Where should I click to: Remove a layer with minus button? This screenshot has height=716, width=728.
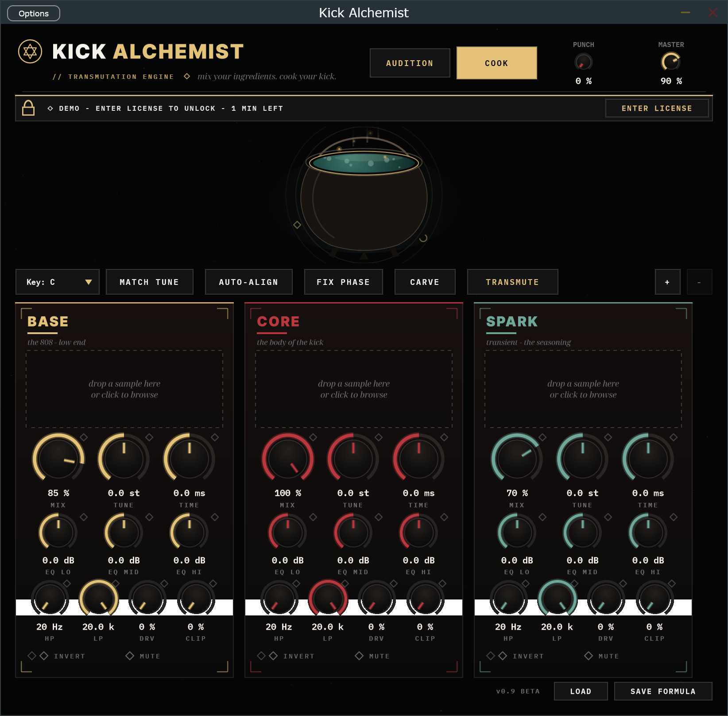pyautogui.click(x=700, y=282)
